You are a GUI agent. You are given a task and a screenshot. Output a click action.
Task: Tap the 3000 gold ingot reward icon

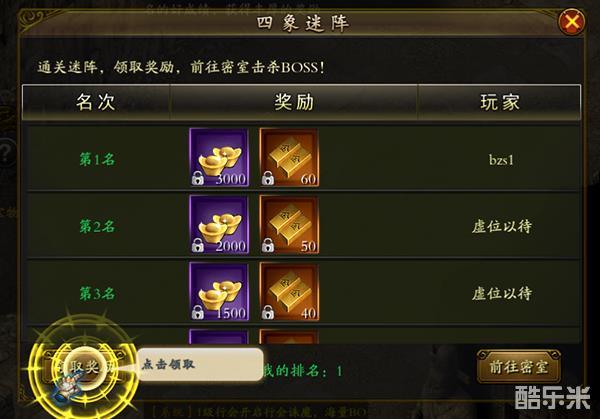point(219,157)
